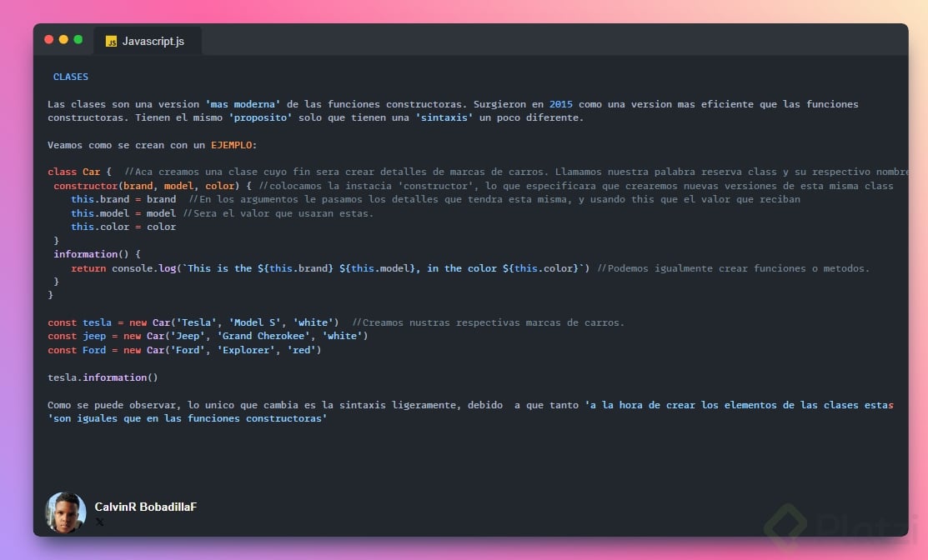
Task: Click the CLASES heading
Action: click(70, 77)
